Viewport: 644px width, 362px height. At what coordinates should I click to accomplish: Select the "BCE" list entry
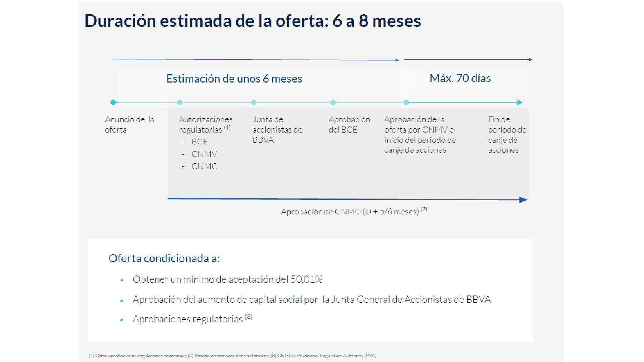point(200,142)
